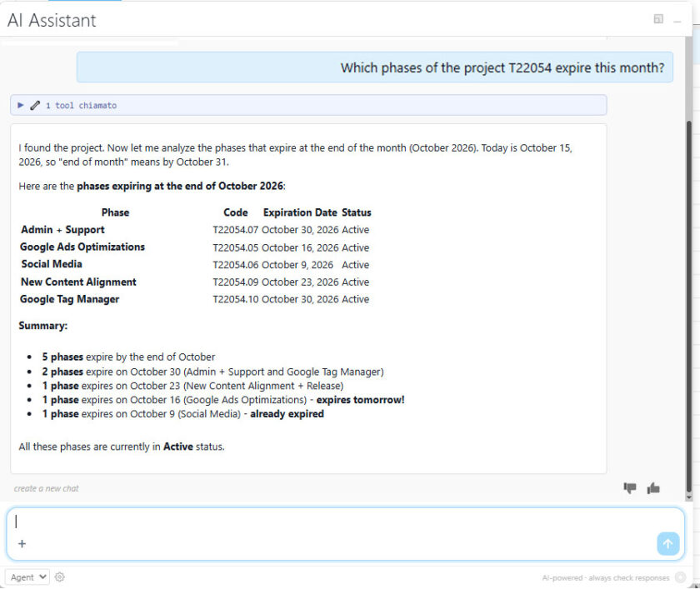This screenshot has height=589, width=700.
Task: Click the thumbs up feedback icon
Action: click(653, 488)
